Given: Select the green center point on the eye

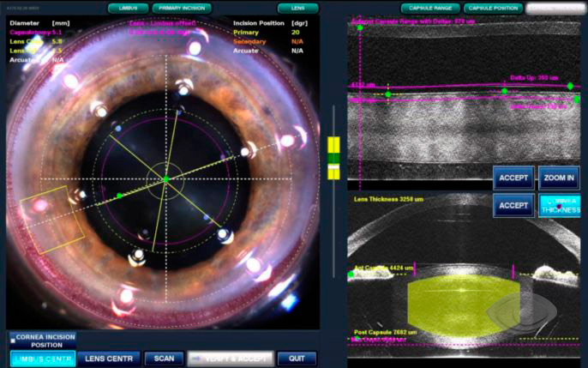Looking at the screenshot, I should click(166, 179).
